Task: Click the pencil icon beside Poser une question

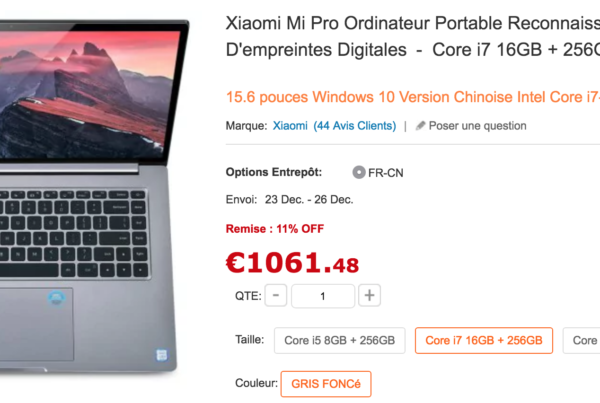Action: [x=421, y=126]
